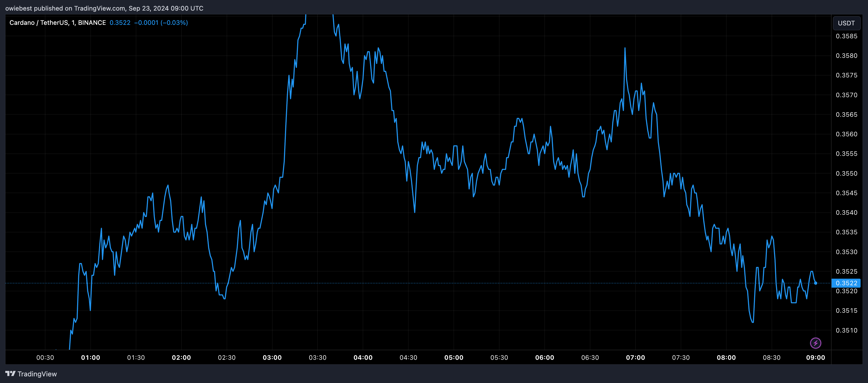Click the 00:30 time axis label
868x383 pixels.
pyautogui.click(x=45, y=357)
